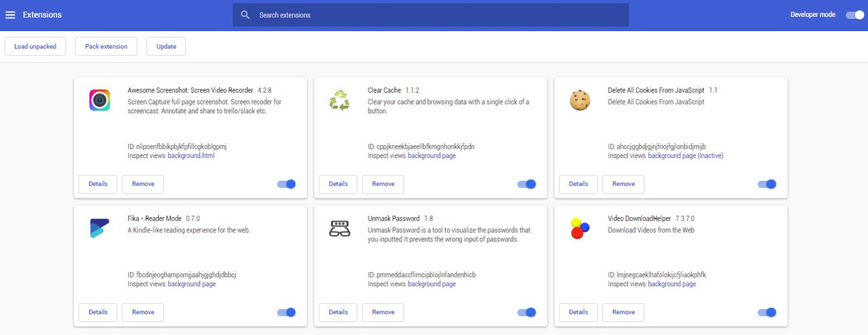868x335 pixels.
Task: Click 'A Kindle-like reading experience' description
Action: coord(189,231)
